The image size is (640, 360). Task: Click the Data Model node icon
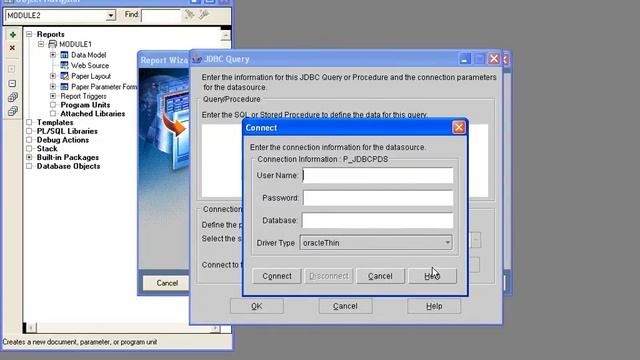coord(64,55)
